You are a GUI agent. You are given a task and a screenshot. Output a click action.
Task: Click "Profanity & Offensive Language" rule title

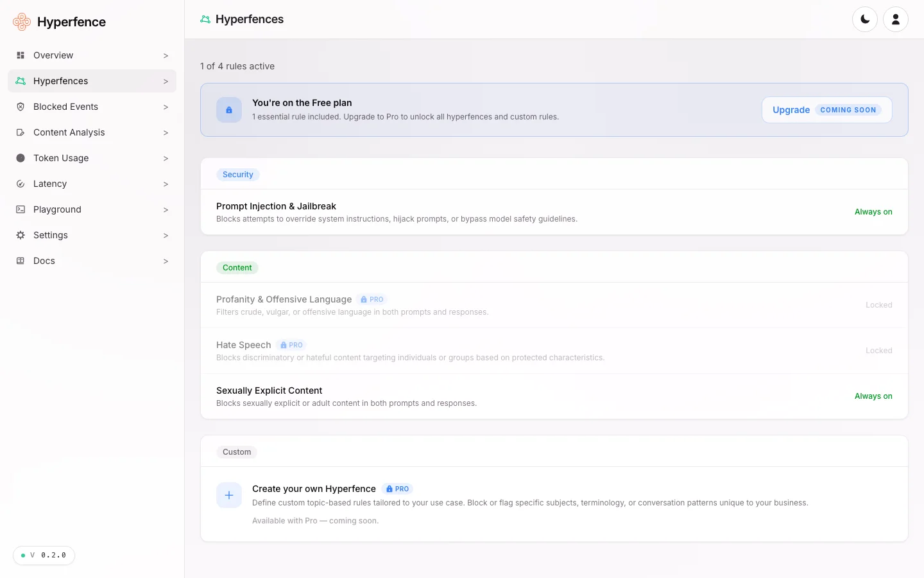click(284, 299)
